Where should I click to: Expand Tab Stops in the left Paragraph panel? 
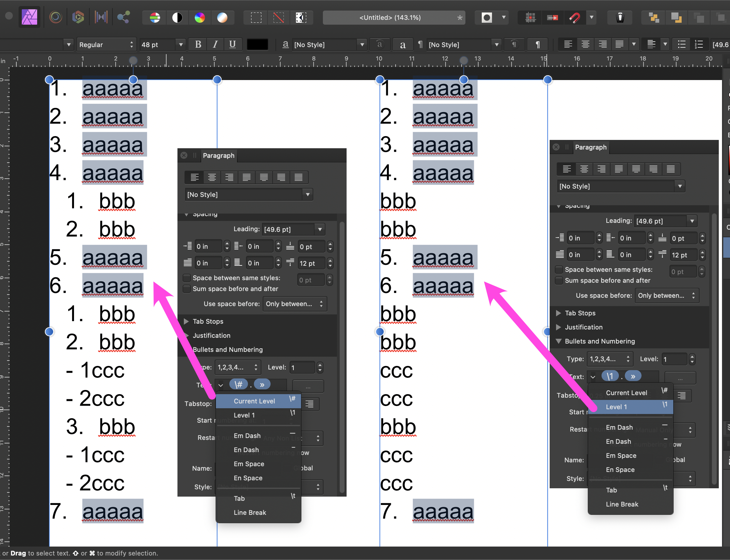pyautogui.click(x=186, y=321)
